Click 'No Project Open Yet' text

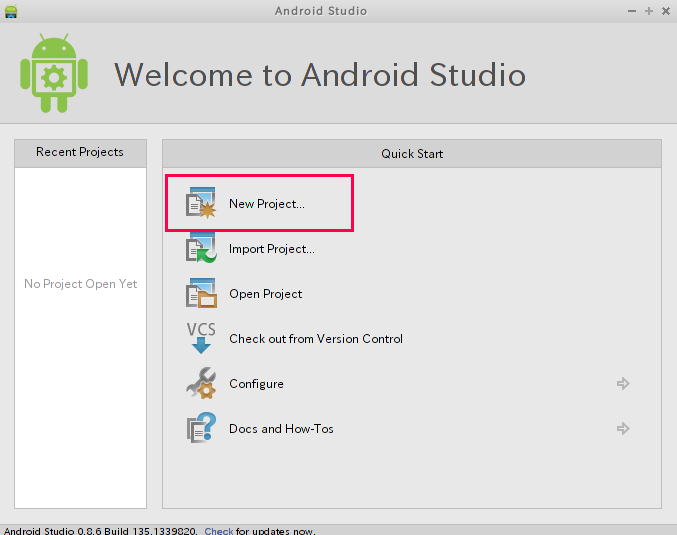coord(80,284)
